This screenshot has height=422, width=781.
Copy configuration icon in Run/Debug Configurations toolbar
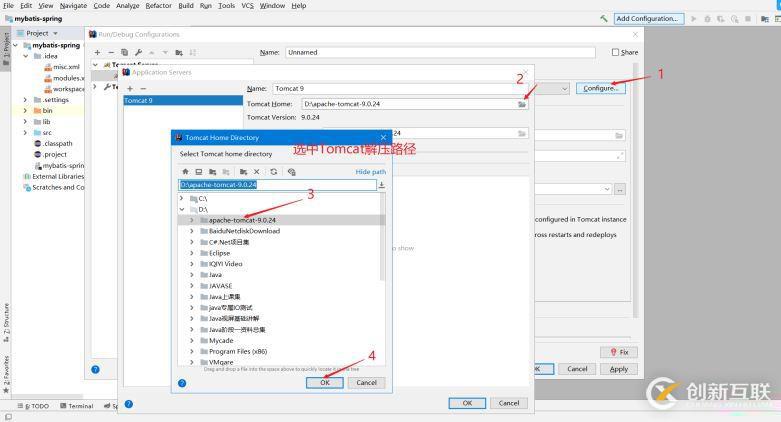125,52
